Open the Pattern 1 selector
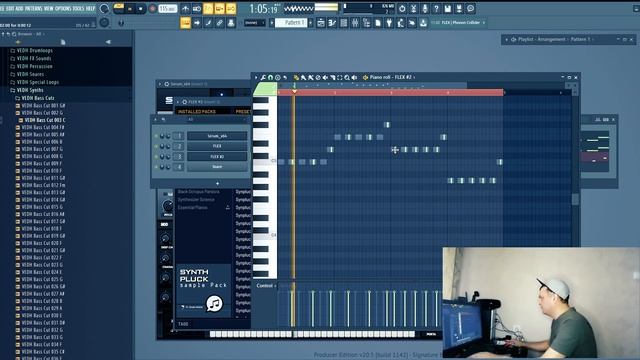 [291, 23]
